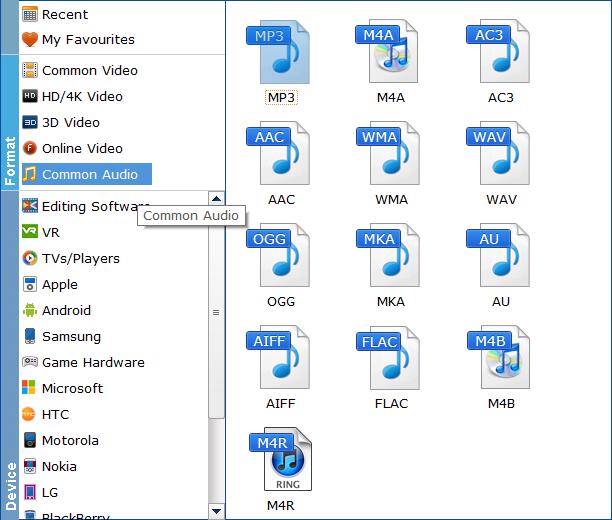612x520 pixels.
Task: Click the VR green badge icon
Action: (x=30, y=232)
